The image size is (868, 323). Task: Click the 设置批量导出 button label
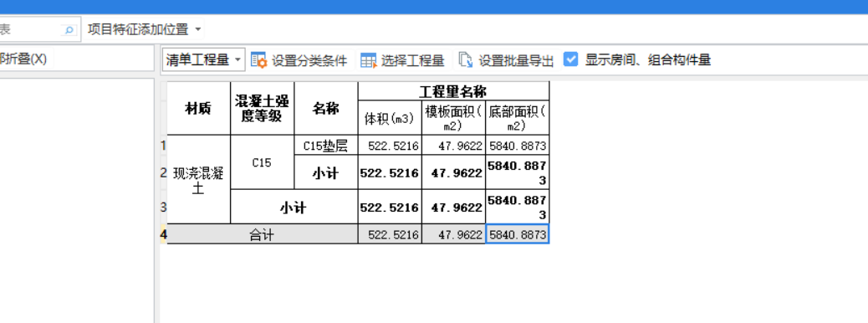(516, 60)
